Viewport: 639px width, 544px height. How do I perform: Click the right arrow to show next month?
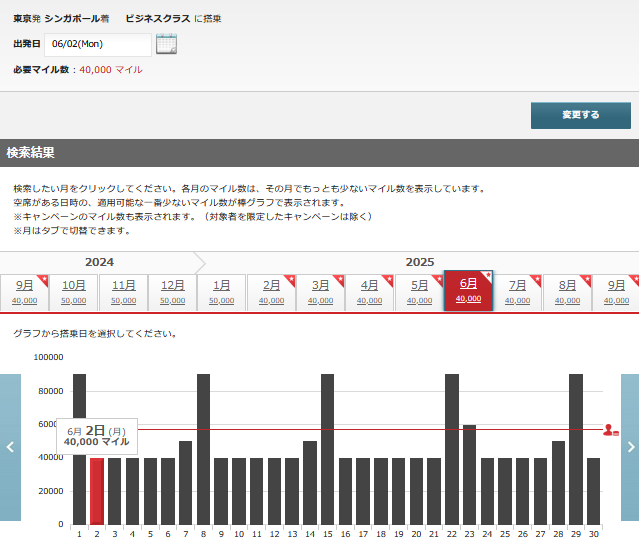pyautogui.click(x=629, y=447)
